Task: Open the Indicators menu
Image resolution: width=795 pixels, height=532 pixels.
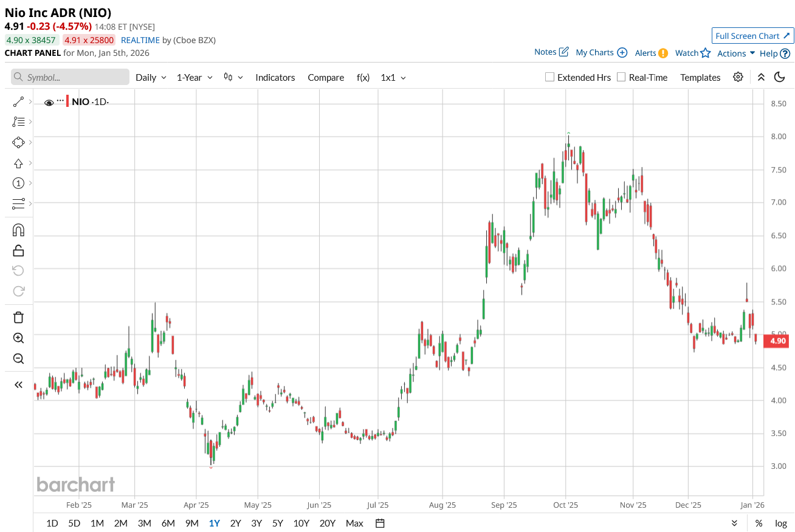Action: [x=275, y=77]
